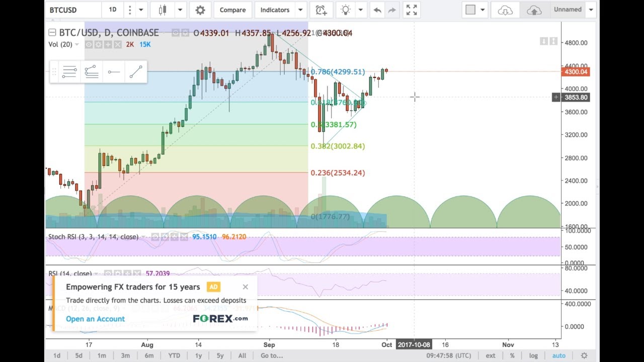The width and height of the screenshot is (644, 362).
Task: Click Open an Account ad link
Action: (96, 319)
